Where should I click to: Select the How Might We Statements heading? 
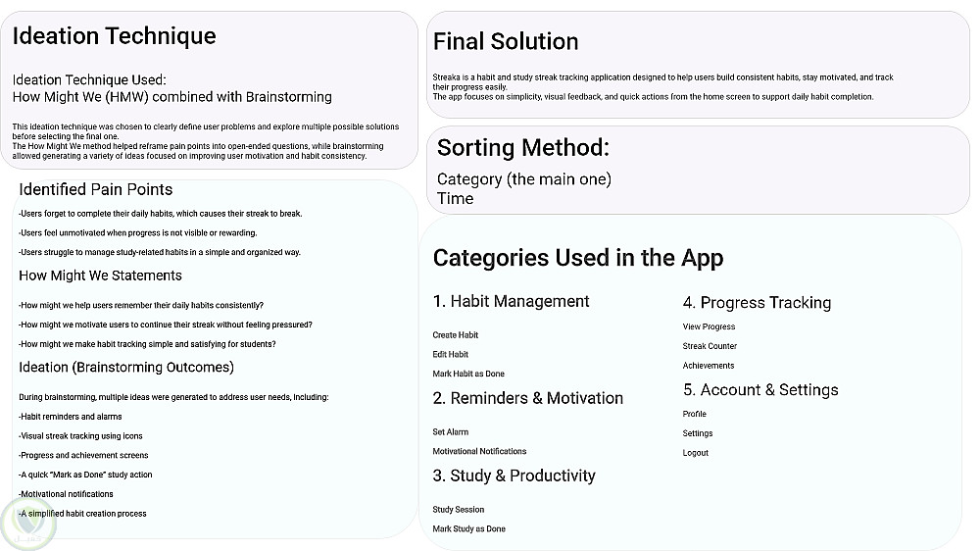(x=100, y=275)
